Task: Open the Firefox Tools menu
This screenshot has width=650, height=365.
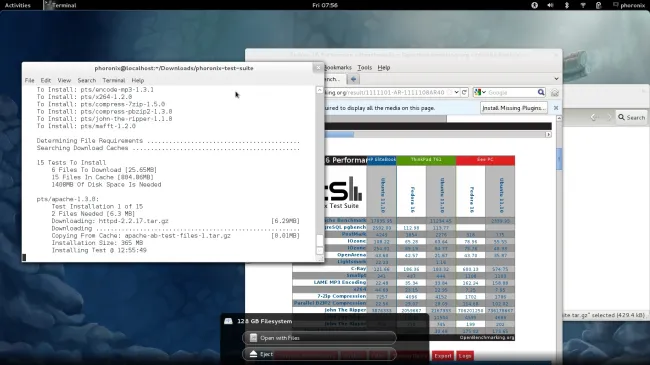Action: pyautogui.click(x=364, y=67)
